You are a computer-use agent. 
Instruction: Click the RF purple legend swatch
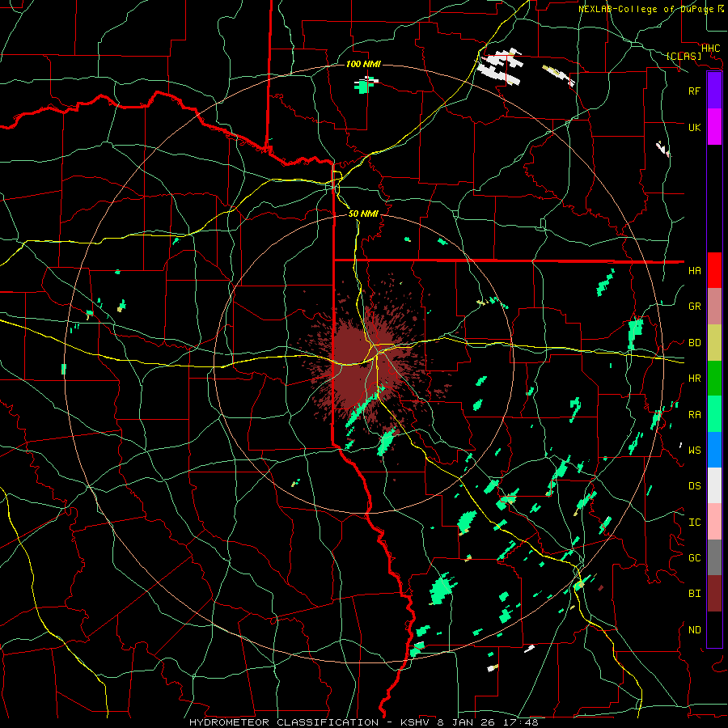point(714,91)
